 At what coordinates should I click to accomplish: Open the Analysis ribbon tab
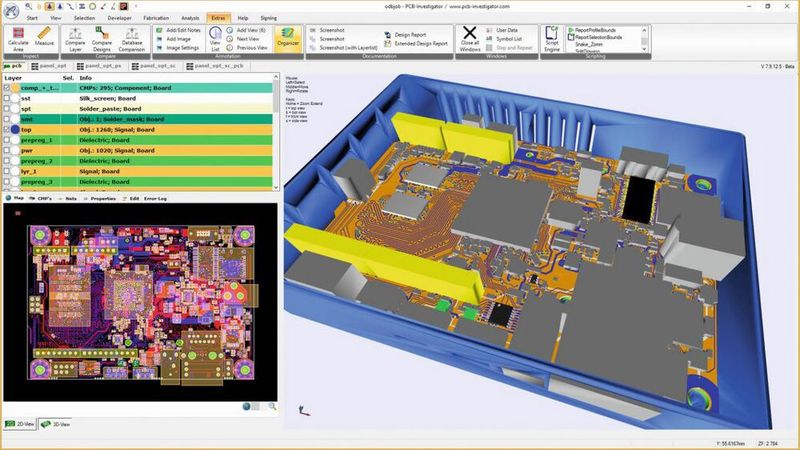pos(190,18)
